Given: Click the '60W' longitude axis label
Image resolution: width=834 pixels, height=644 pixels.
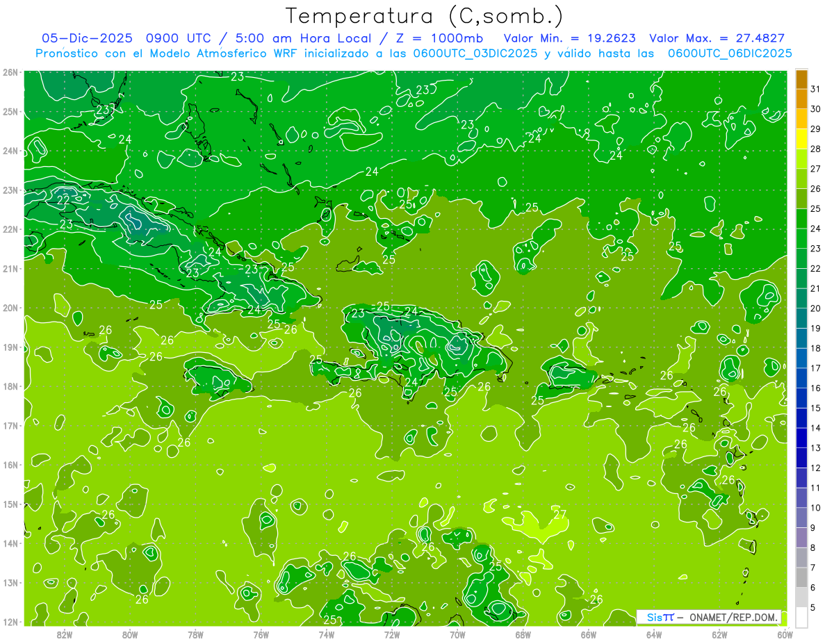Looking at the screenshot, I should tap(785, 634).
